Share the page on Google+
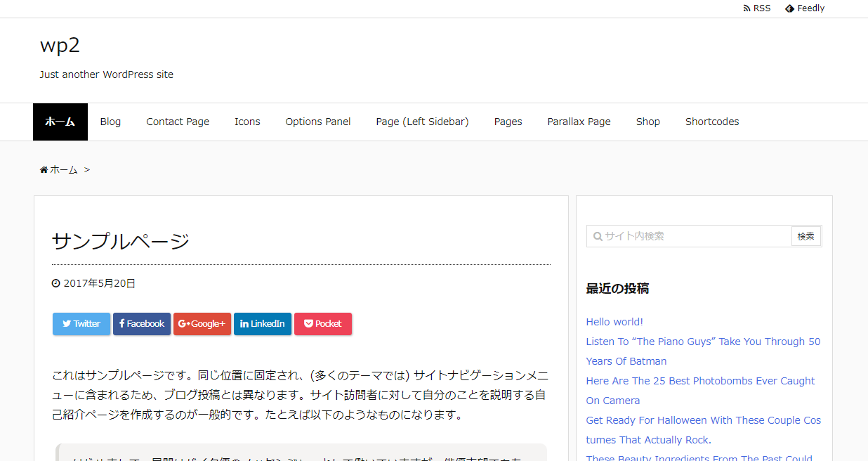Screen dimensions: 868x461 pos(202,324)
